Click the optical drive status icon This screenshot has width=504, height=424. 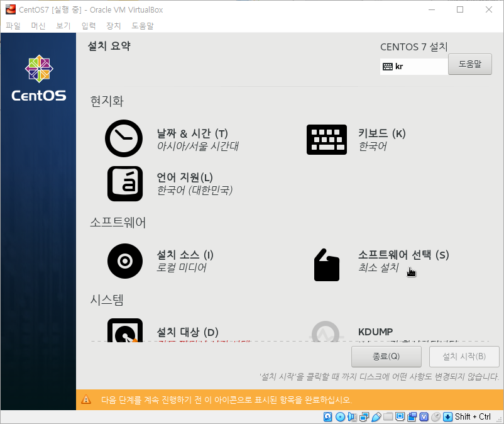point(341,417)
